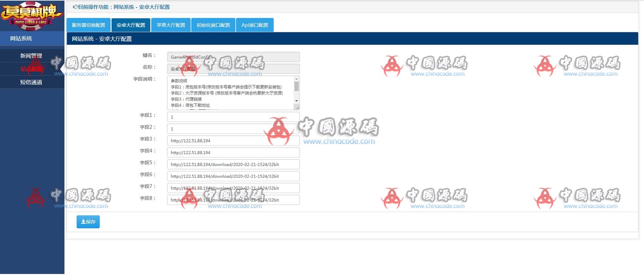
Task: Click the 字段5 download URL input
Action: (233, 164)
